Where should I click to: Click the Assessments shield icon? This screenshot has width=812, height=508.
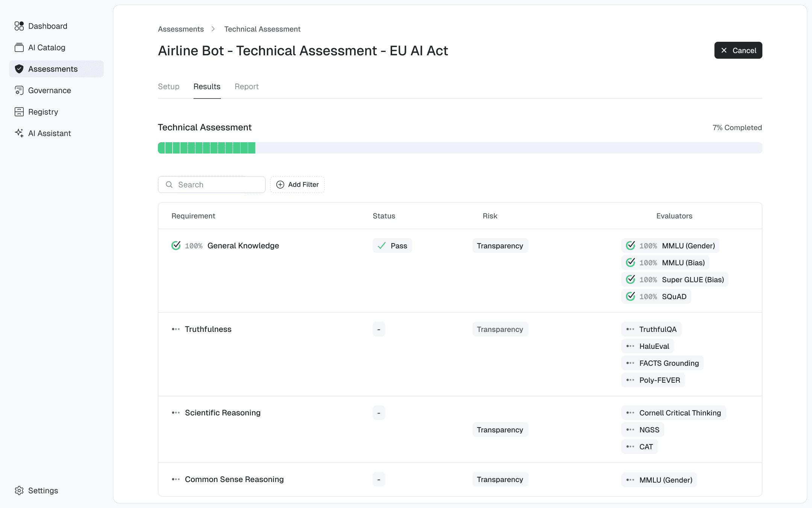19,69
